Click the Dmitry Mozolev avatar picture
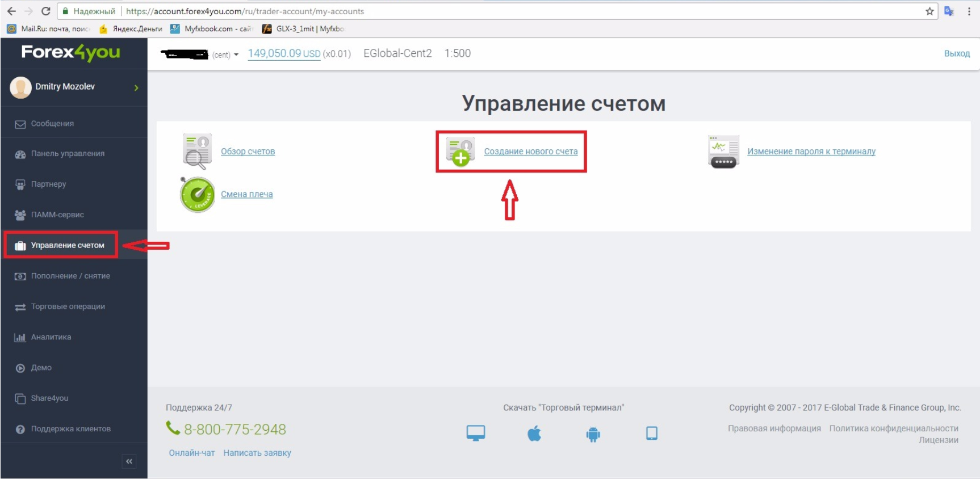The height and width of the screenshot is (479, 980). 20,87
